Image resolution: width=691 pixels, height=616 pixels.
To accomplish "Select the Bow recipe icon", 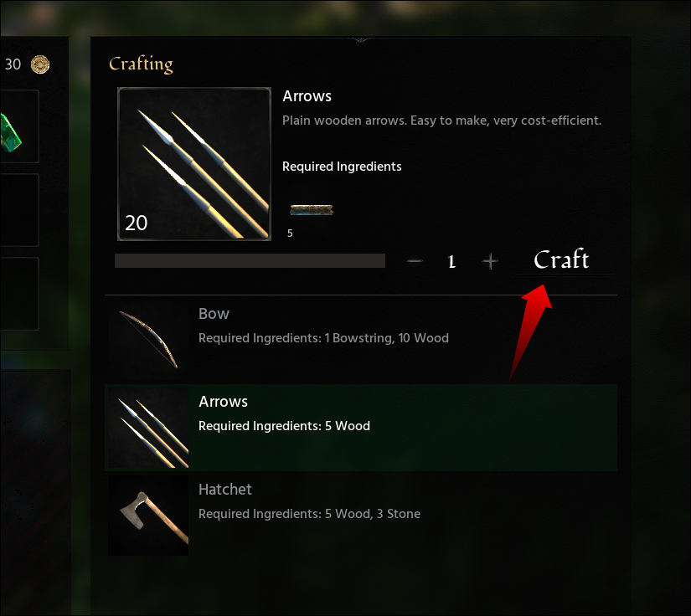I will click(148, 340).
